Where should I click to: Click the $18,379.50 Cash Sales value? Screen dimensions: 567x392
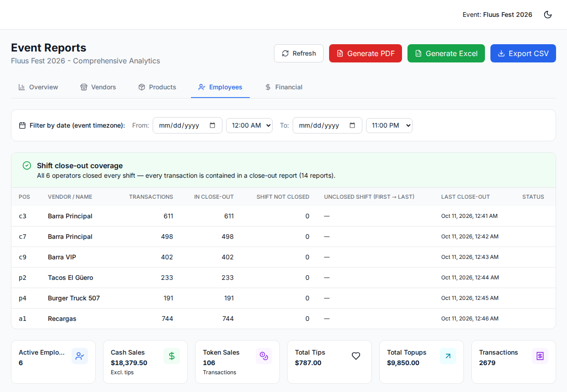tap(129, 363)
